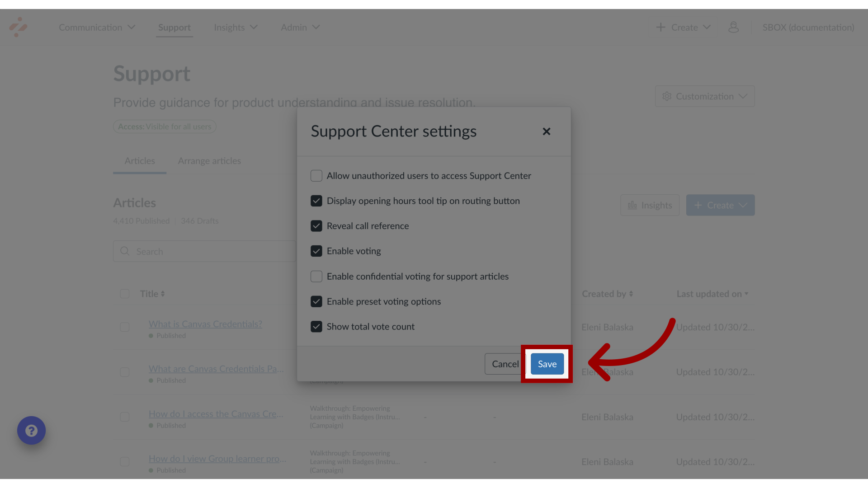
Task: Toggle Allow unauthorized users to access Support Center
Action: 316,175
